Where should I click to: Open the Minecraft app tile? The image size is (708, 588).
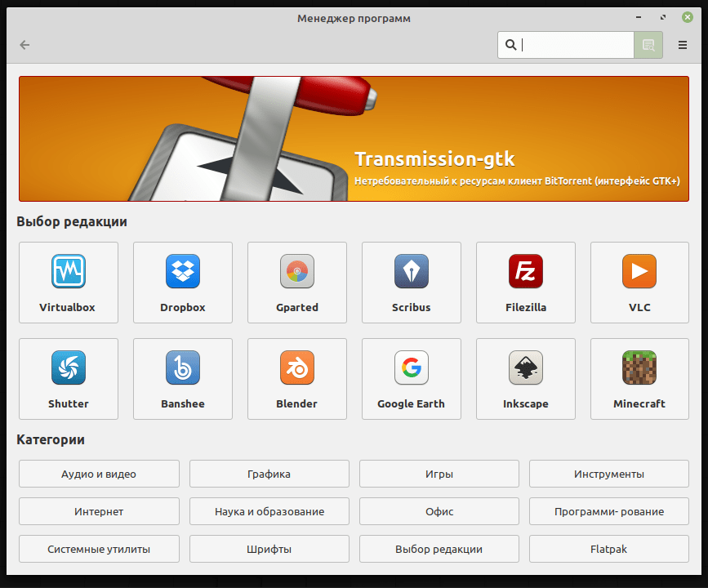tap(639, 379)
